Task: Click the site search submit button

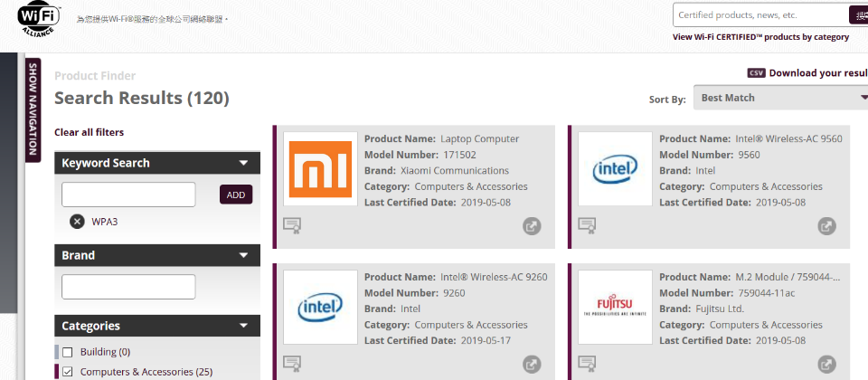Action: tap(858, 15)
